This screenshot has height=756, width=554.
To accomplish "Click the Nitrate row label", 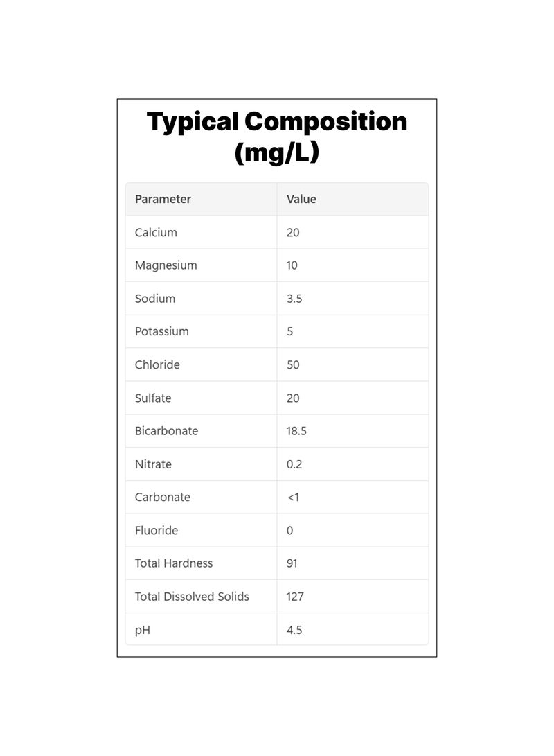I will [153, 464].
